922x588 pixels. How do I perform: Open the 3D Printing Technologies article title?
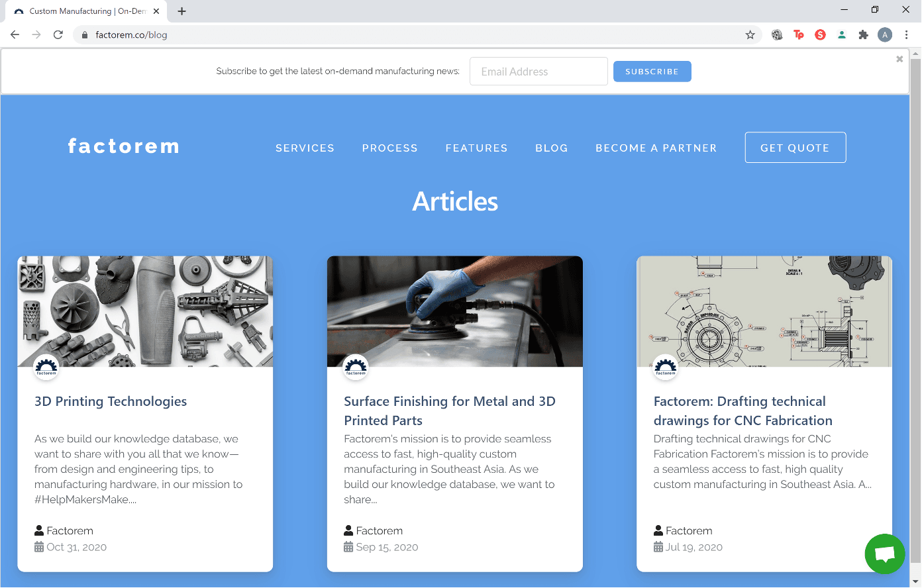pos(111,401)
